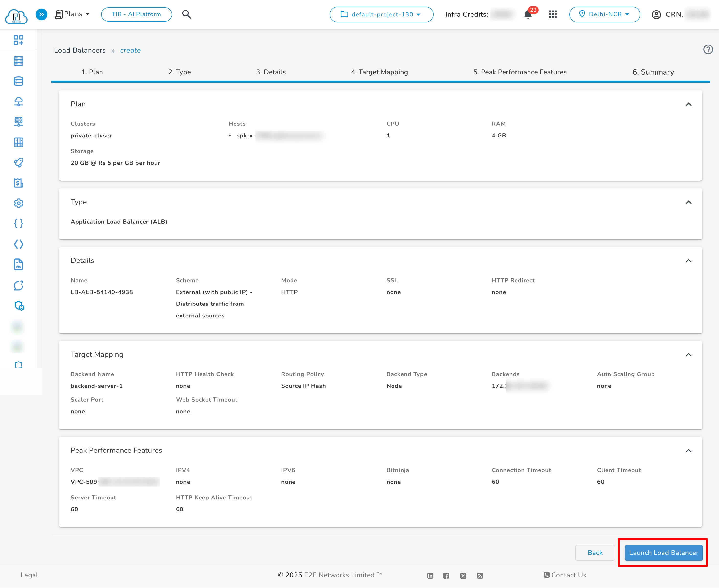Screen dimensions: 719x588
Task: Open the Delhi-NCR region dropdown
Action: click(x=605, y=14)
